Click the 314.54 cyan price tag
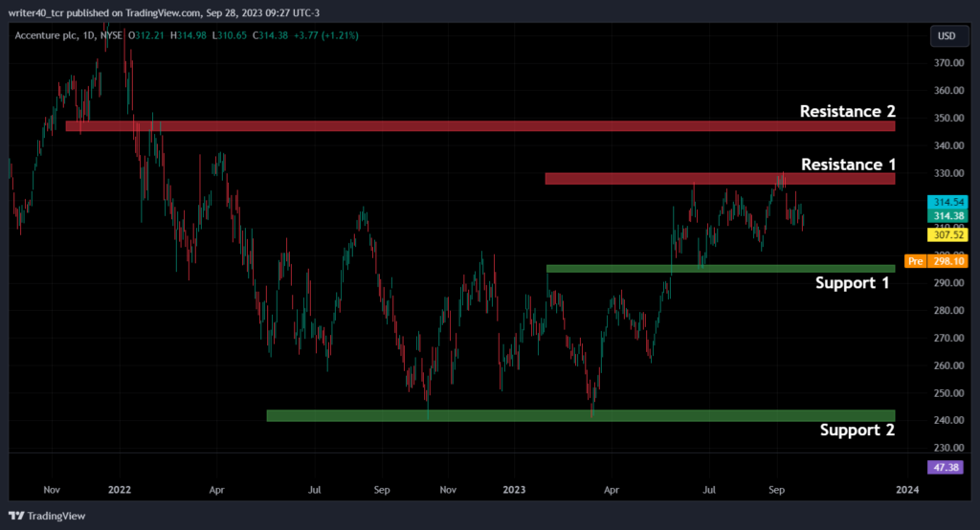Screen dimensions: 980x530 pyautogui.click(x=948, y=202)
